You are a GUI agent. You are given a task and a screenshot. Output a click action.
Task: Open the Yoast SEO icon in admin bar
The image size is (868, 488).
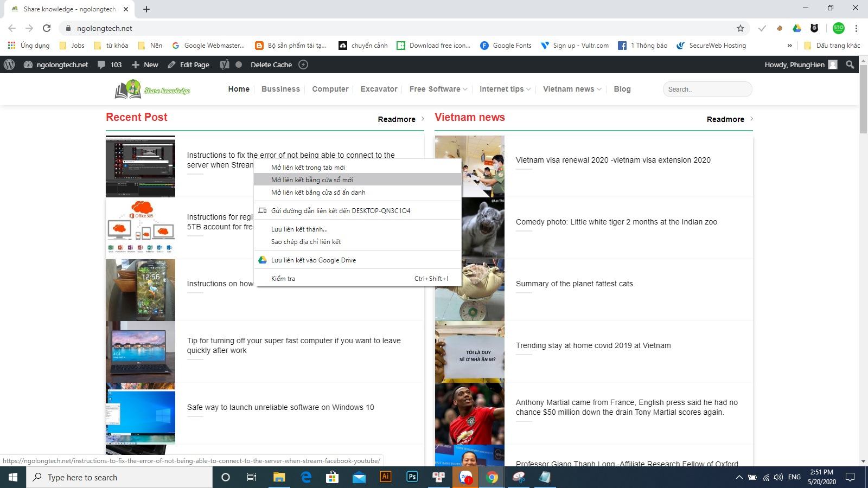point(225,65)
